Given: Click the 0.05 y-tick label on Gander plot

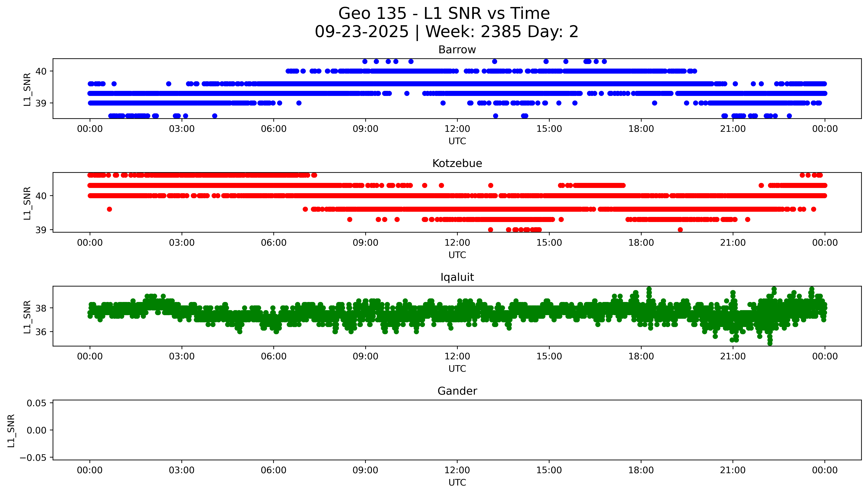Looking at the screenshot, I should [36, 403].
